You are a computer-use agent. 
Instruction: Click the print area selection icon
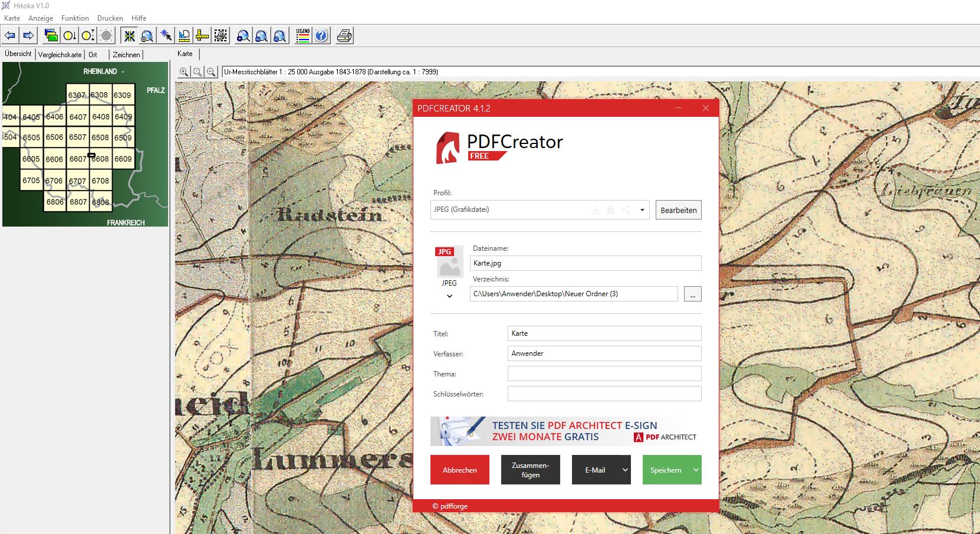pos(221,36)
